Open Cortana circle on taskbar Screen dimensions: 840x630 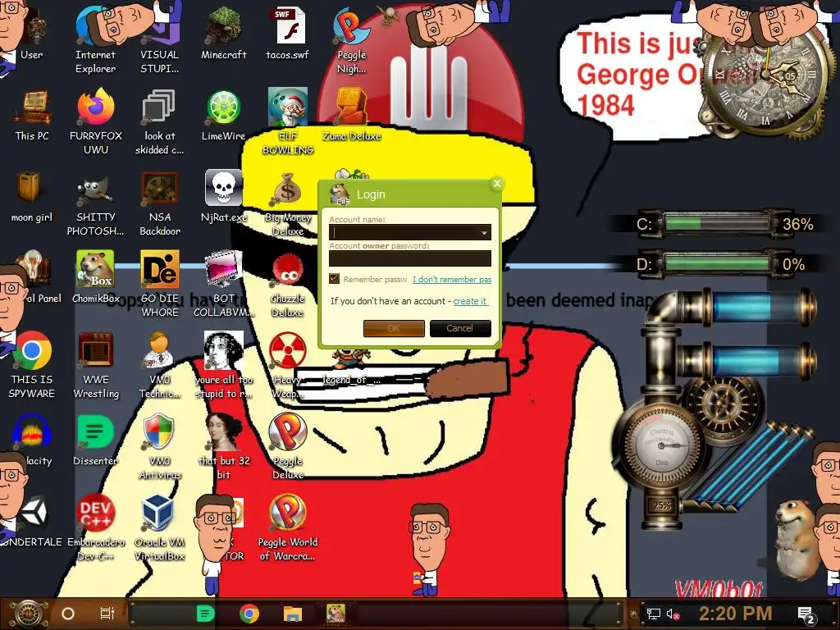(x=68, y=614)
